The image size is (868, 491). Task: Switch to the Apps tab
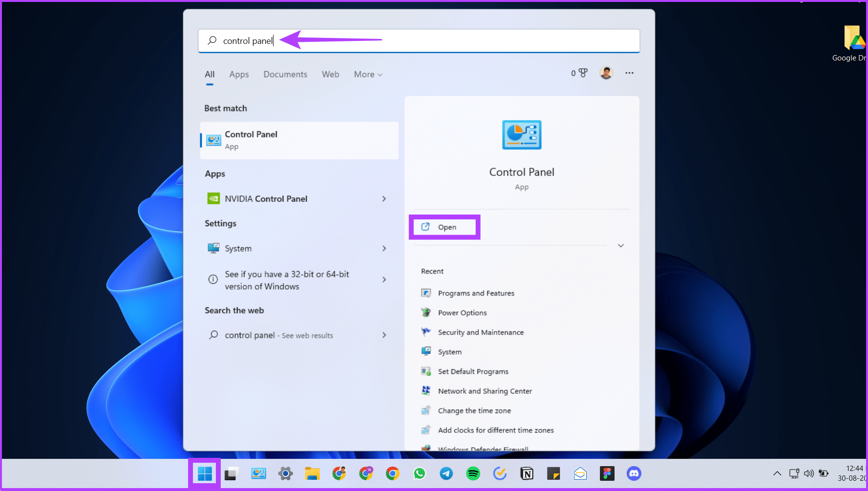(x=239, y=74)
